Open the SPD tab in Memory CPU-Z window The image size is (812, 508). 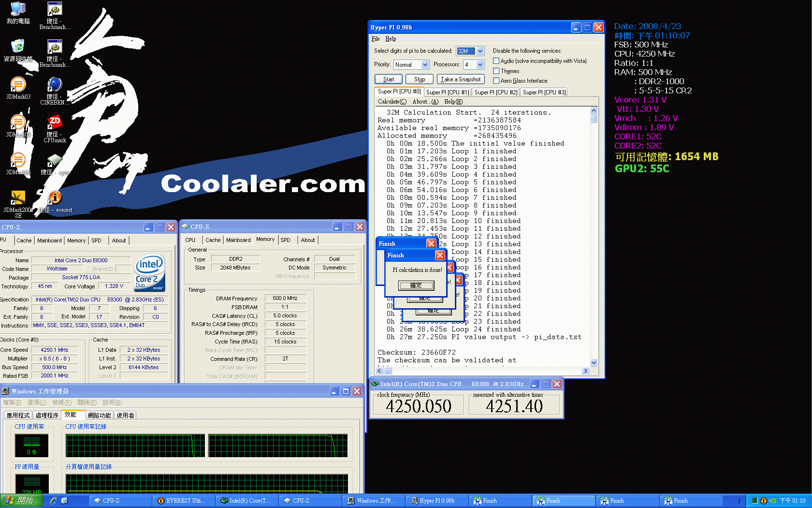(286, 240)
